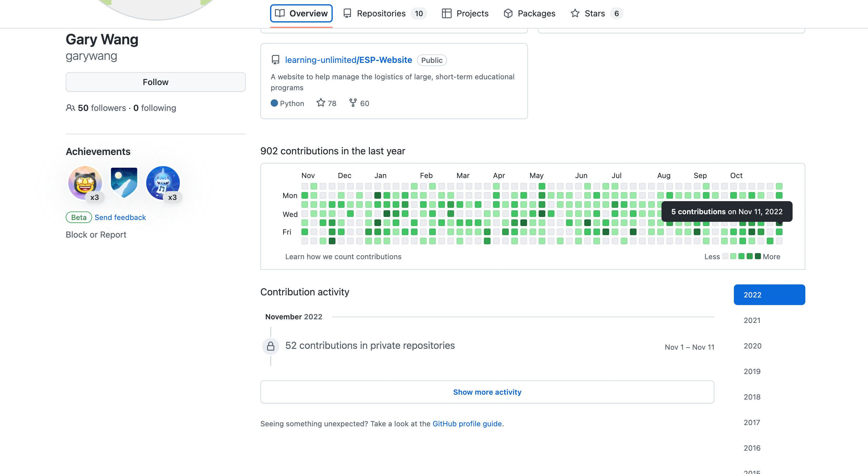Click the Beta label
The height and width of the screenshot is (474, 868).
78,218
